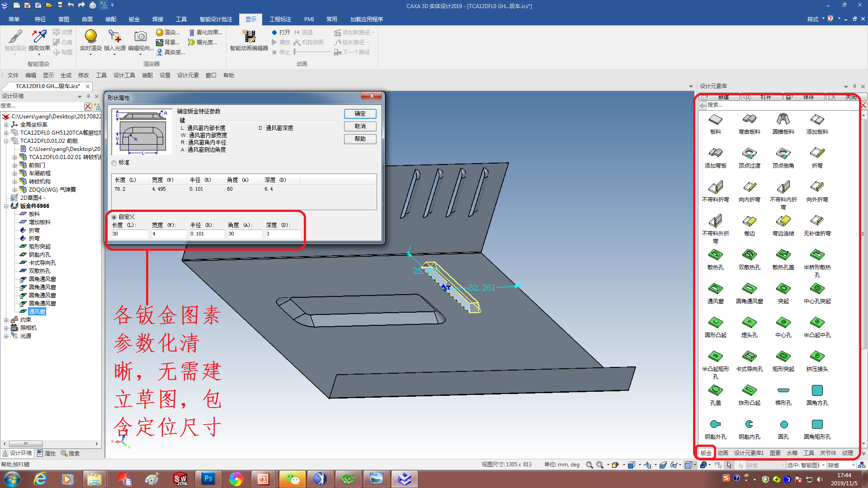Image resolution: width=868 pixels, height=488 pixels.
Task: Open the 智能动画编辑器 tool
Action: click(x=249, y=37)
